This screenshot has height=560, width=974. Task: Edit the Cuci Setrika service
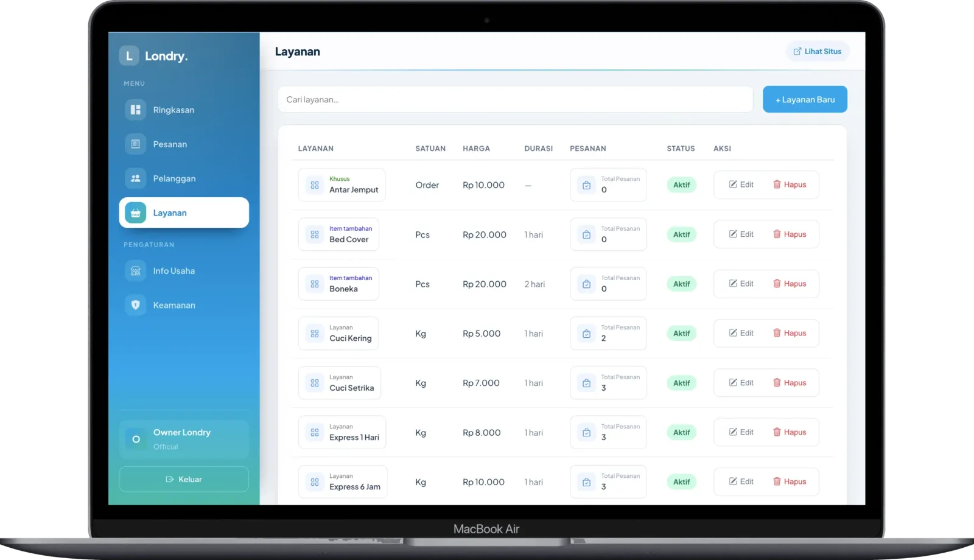pyautogui.click(x=741, y=383)
